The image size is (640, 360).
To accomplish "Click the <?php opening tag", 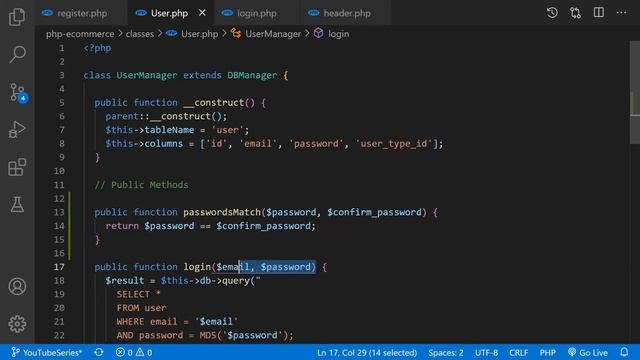I will click(97, 48).
